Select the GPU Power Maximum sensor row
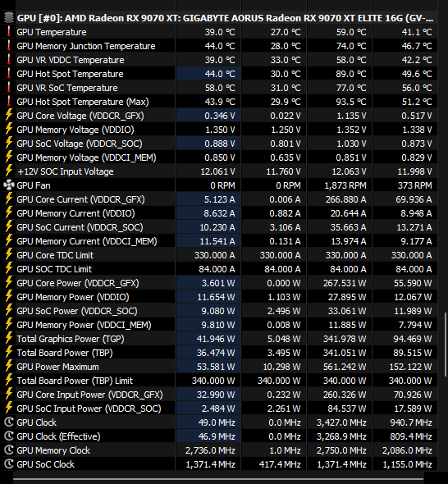This screenshot has height=484, width=448. pyautogui.click(x=220, y=367)
